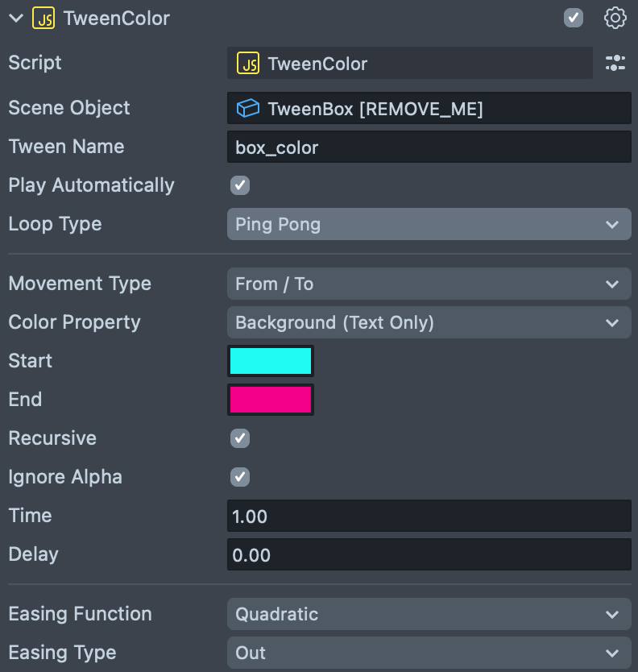638x672 pixels.
Task: Open the Easing Type dropdown
Action: point(429,653)
